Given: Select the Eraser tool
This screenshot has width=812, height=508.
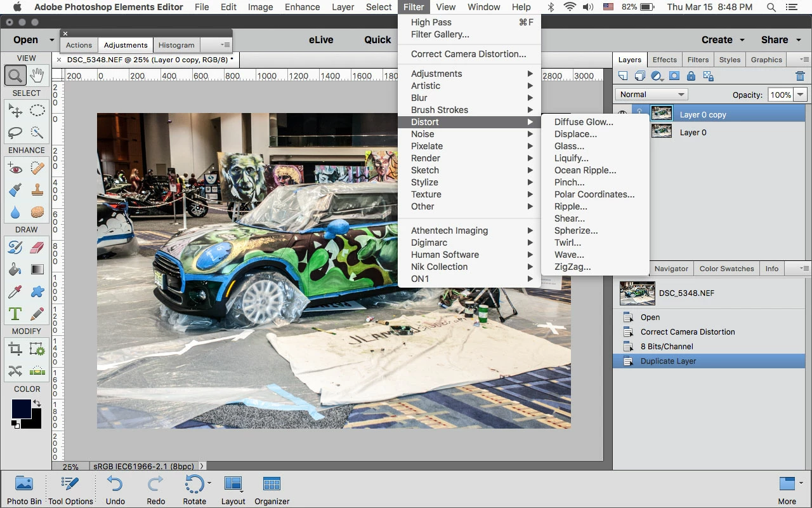Looking at the screenshot, I should pyautogui.click(x=37, y=248).
